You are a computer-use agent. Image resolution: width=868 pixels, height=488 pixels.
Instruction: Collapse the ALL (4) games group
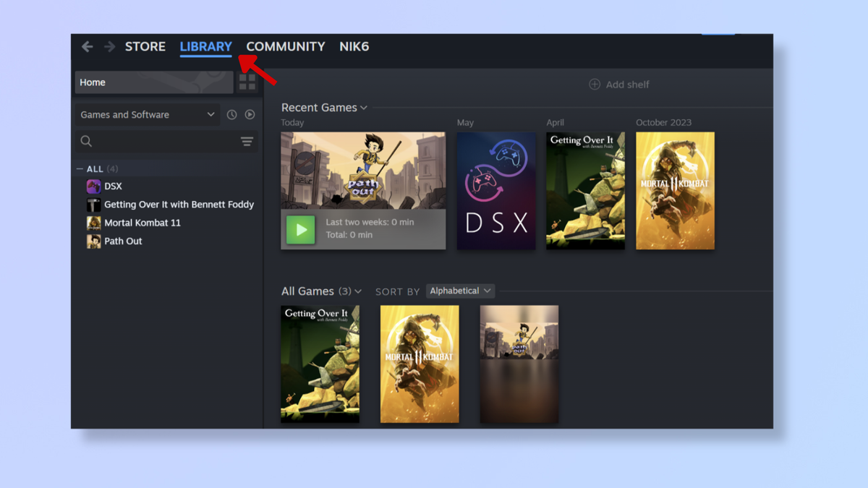(x=79, y=168)
